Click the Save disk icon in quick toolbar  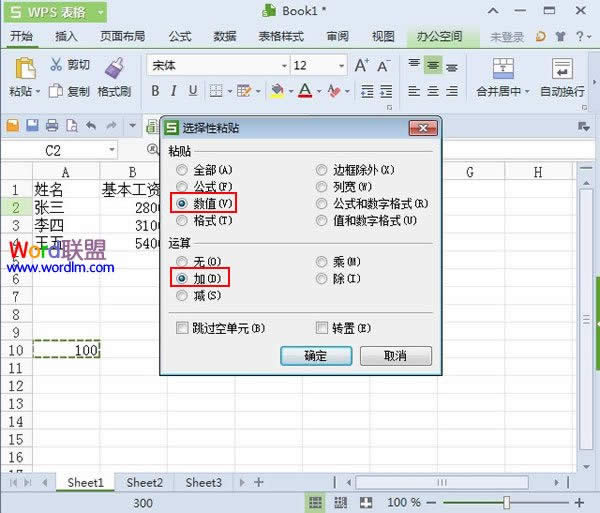(33, 125)
